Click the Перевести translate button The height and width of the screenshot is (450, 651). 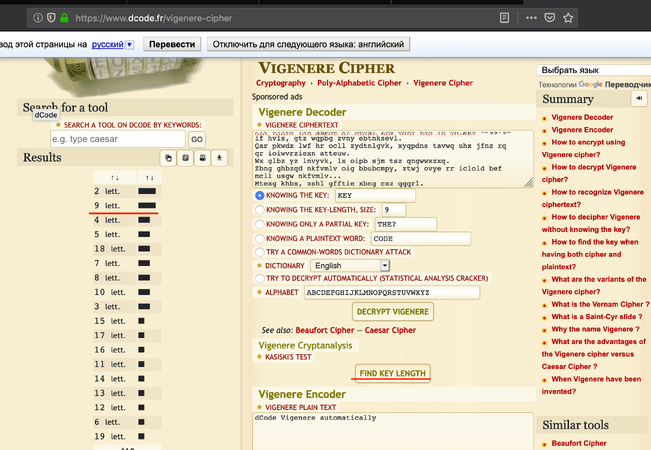[x=172, y=44]
